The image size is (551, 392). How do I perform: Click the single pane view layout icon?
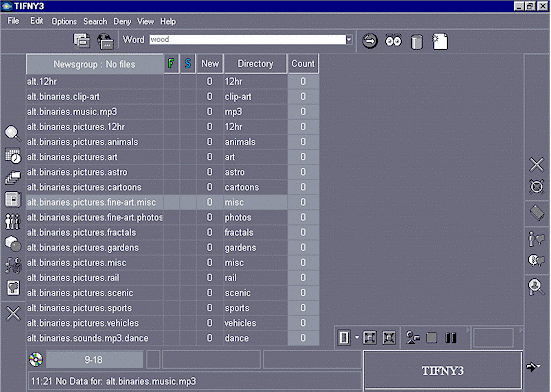click(344, 338)
